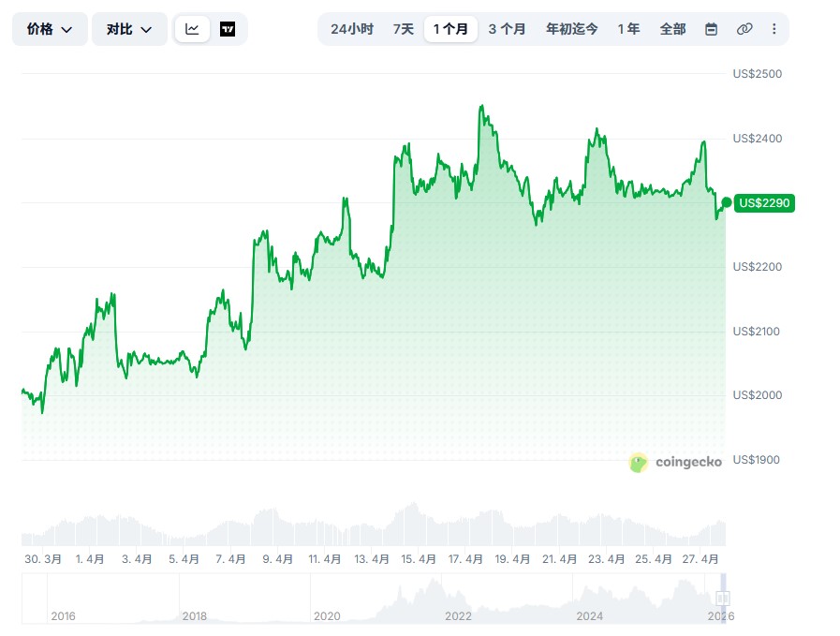
Task: Click the range navigator handle near 2026
Action: [x=722, y=598]
